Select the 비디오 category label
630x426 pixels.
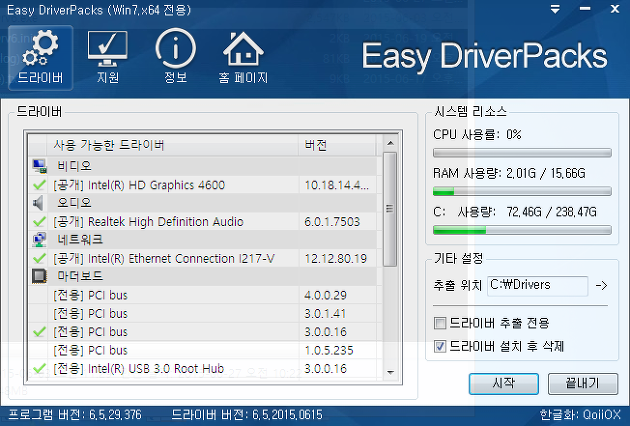tap(74, 166)
